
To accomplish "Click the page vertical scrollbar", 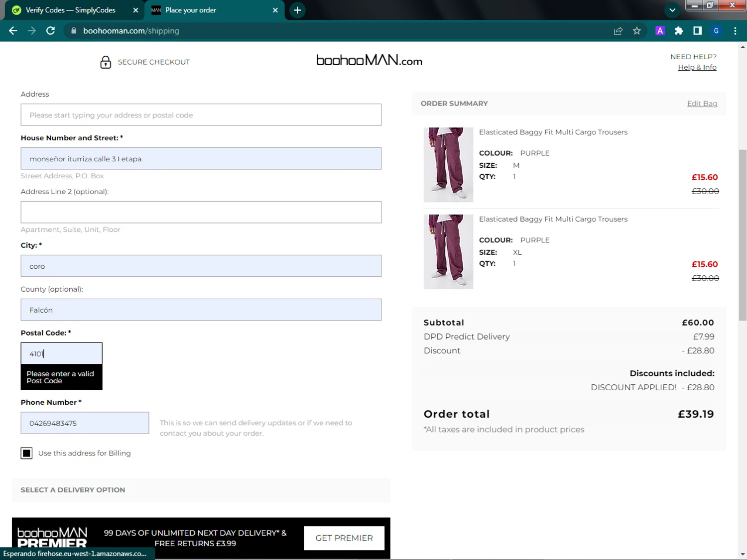I will coord(743,235).
